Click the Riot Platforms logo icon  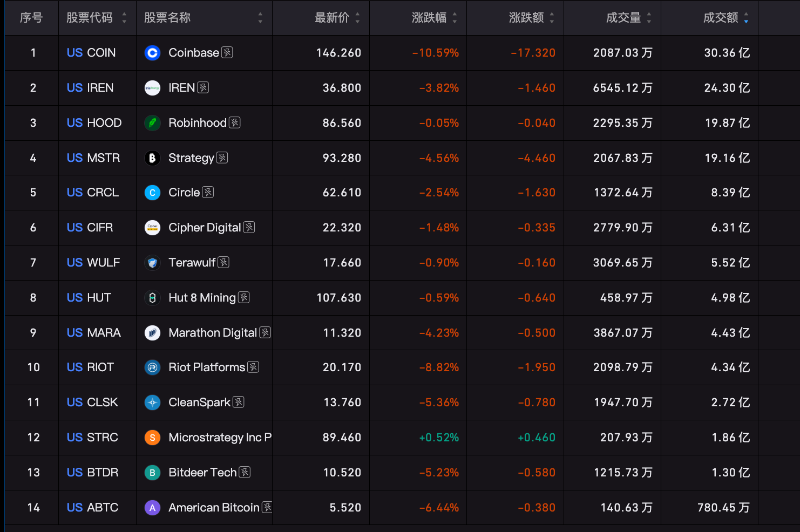pos(152,367)
